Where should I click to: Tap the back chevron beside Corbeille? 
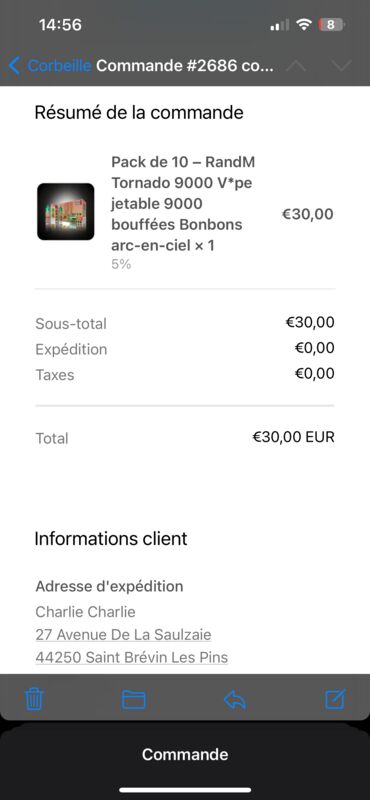[14, 66]
